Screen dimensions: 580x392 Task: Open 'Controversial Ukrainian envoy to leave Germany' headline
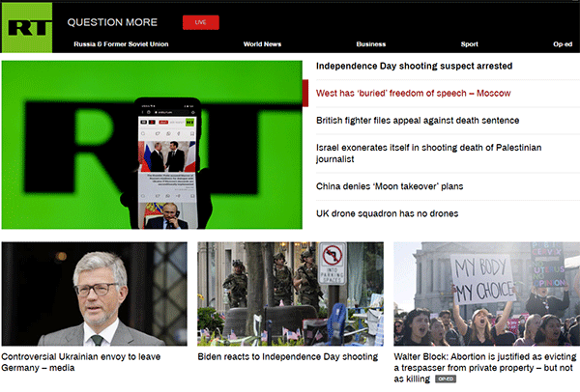81,362
